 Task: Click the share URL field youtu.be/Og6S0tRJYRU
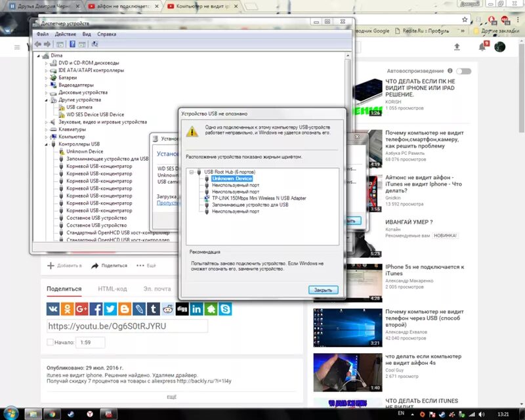click(127, 326)
